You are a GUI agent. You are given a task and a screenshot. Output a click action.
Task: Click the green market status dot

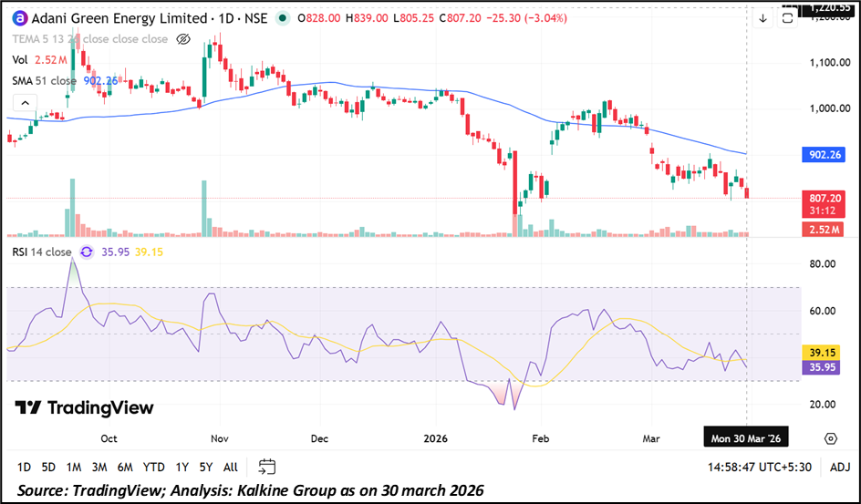click(284, 18)
